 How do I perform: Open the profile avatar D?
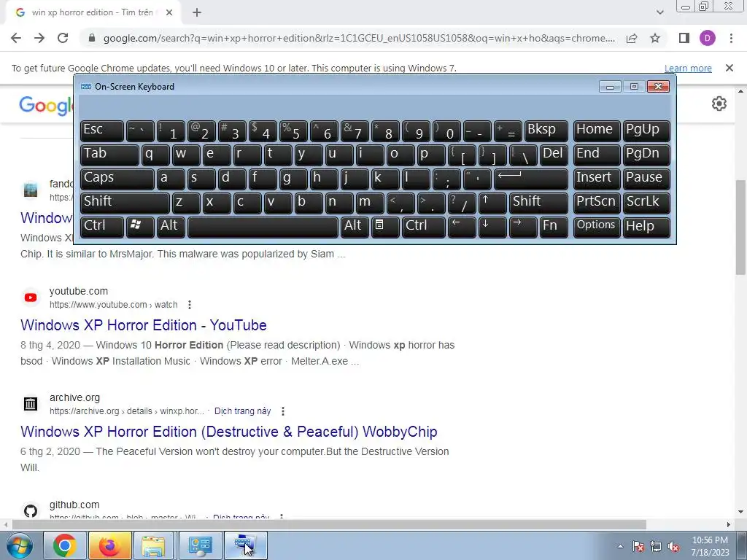pos(708,38)
